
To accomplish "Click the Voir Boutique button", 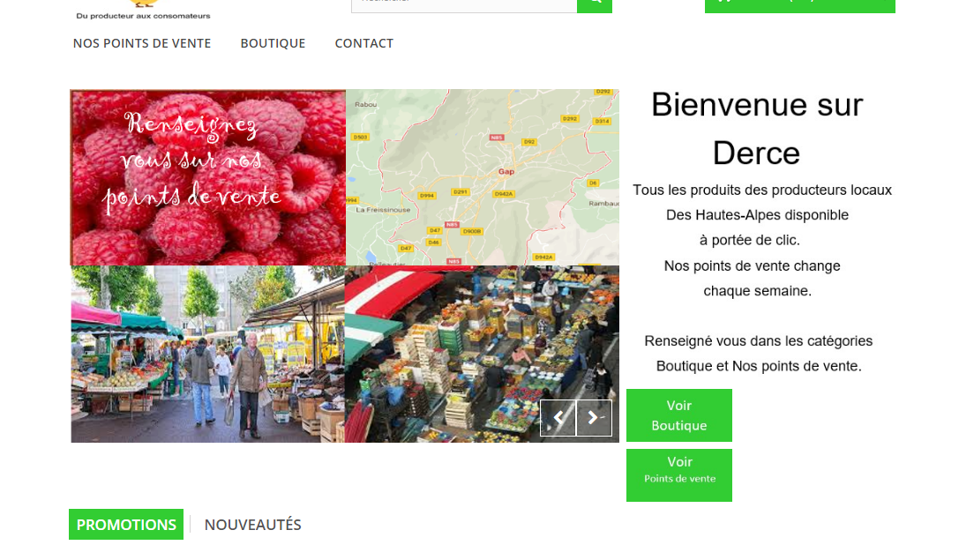I will 679,415.
